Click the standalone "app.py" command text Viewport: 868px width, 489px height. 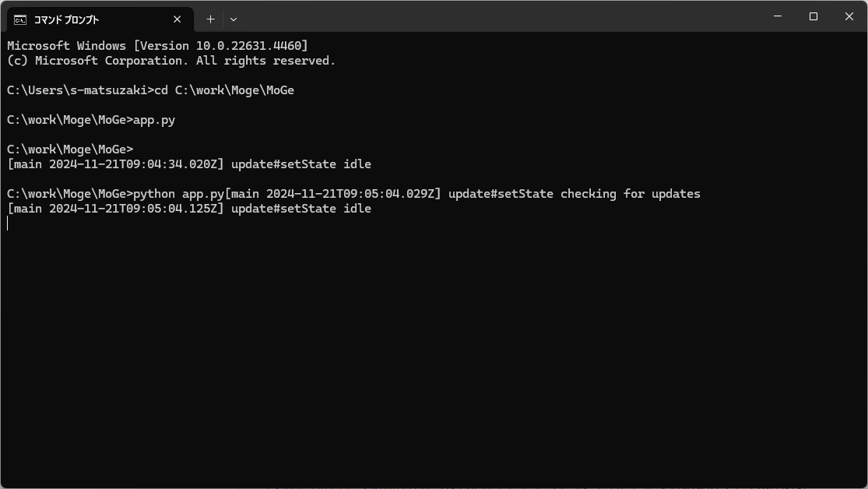tap(154, 120)
